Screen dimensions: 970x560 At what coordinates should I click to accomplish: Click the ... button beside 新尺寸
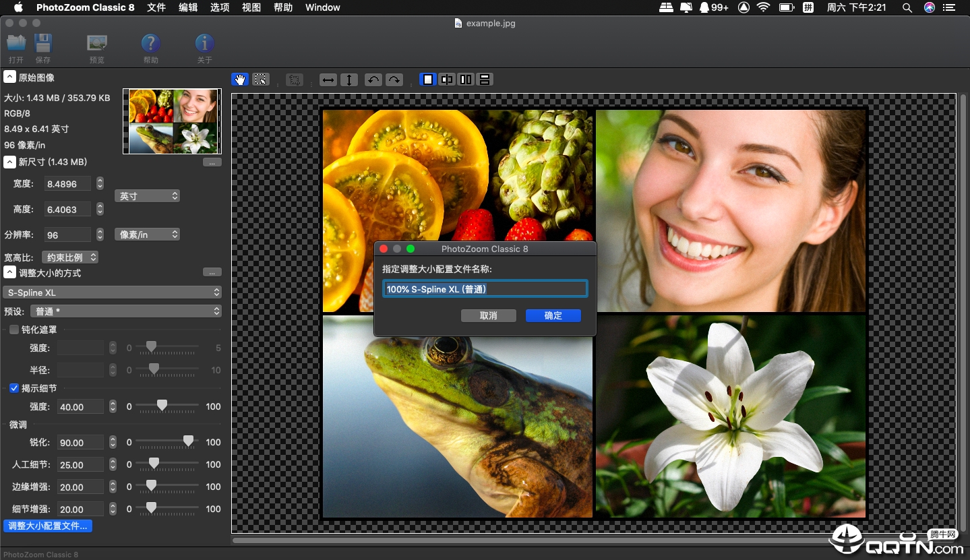click(212, 162)
